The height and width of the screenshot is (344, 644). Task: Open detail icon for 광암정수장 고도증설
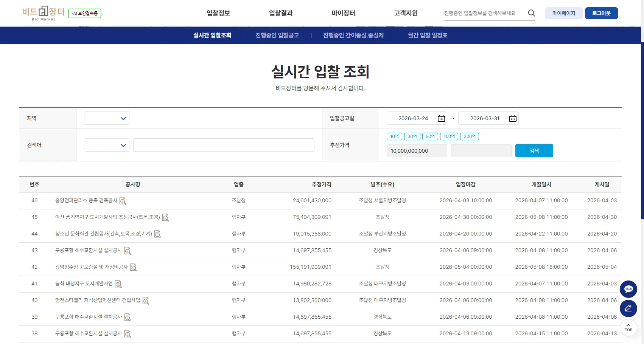(x=134, y=267)
